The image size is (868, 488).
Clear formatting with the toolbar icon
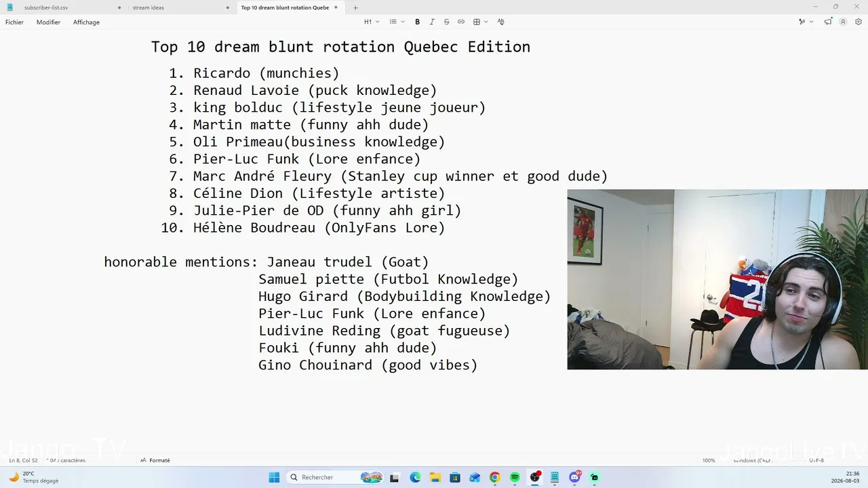point(501,22)
